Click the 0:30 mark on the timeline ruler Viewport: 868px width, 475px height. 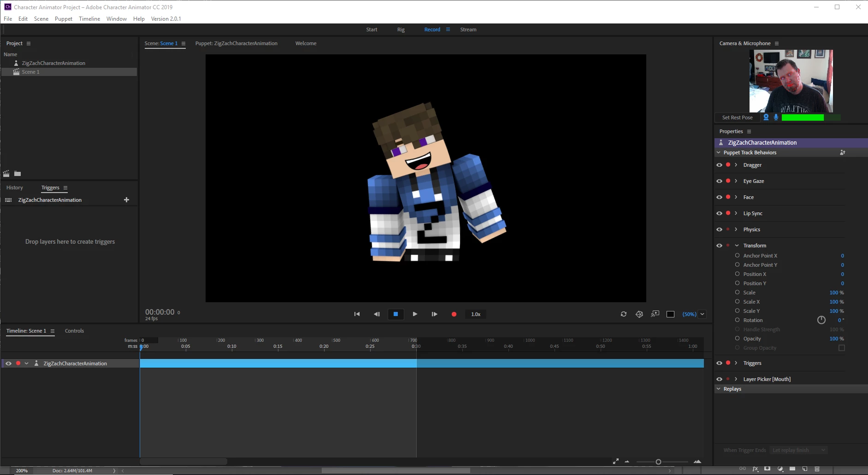point(416,346)
